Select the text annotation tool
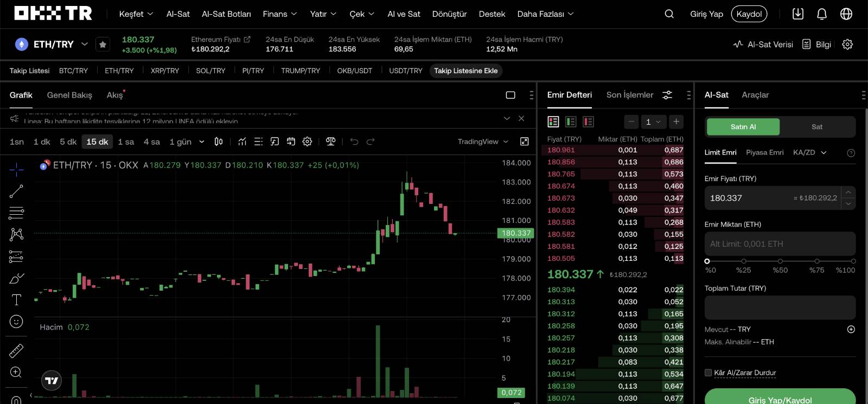Screen dimensions: 868x404 coord(16,300)
